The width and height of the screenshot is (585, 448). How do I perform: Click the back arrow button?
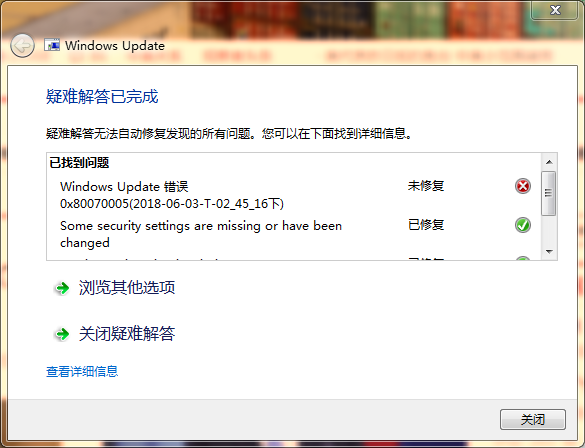[22, 46]
